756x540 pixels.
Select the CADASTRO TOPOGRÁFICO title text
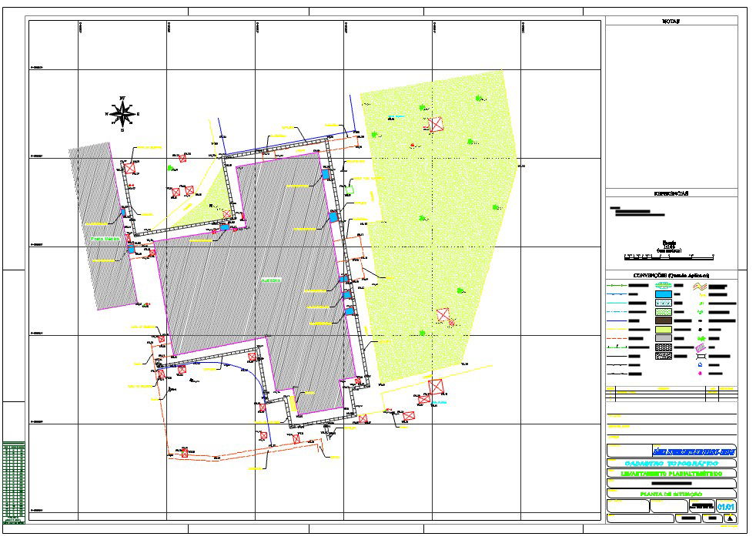(x=671, y=464)
